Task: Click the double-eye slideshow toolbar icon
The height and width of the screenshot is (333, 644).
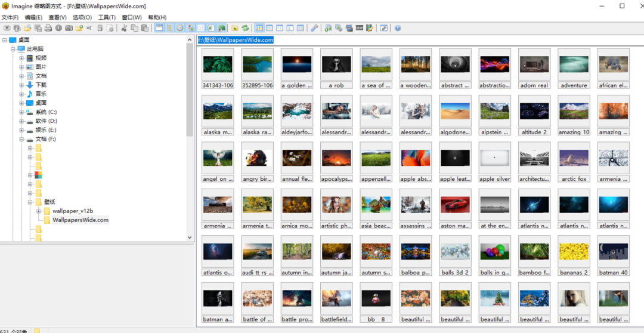Action: click(x=17, y=28)
